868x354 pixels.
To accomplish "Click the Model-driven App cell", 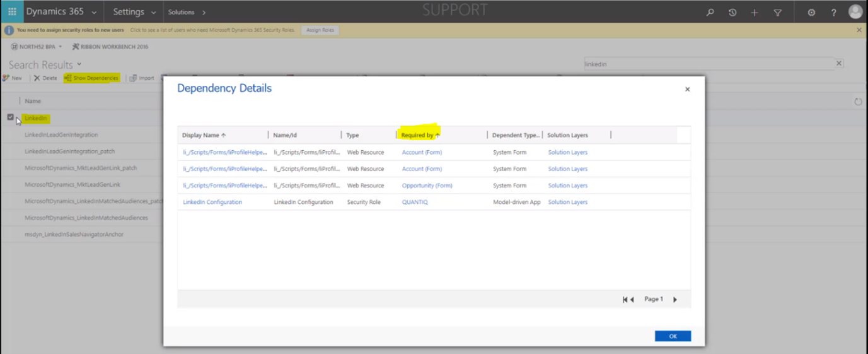I will click(516, 202).
